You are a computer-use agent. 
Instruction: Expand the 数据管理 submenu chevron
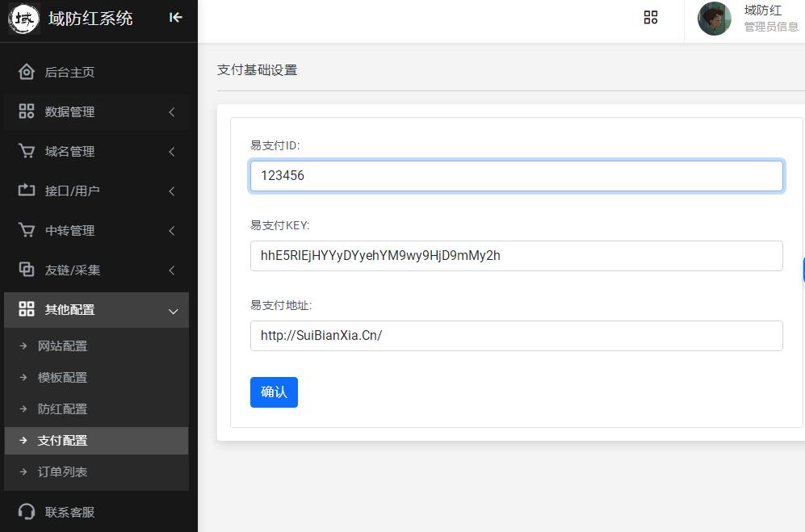click(171, 112)
